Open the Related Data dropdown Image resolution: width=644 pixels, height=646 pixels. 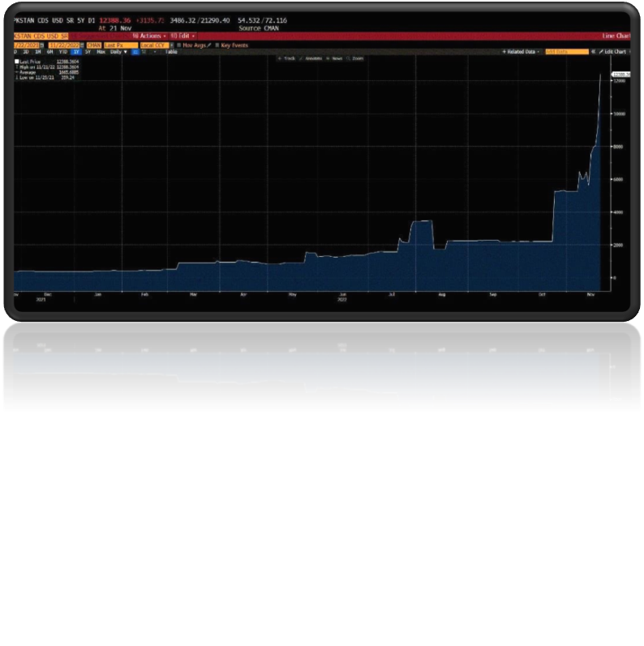coord(521,52)
